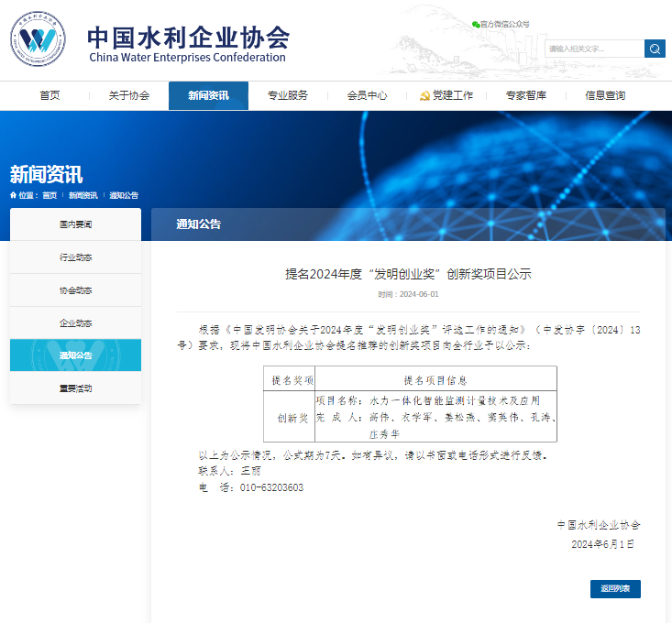
Task: Open the official WeChat account icon
Action: 476,25
